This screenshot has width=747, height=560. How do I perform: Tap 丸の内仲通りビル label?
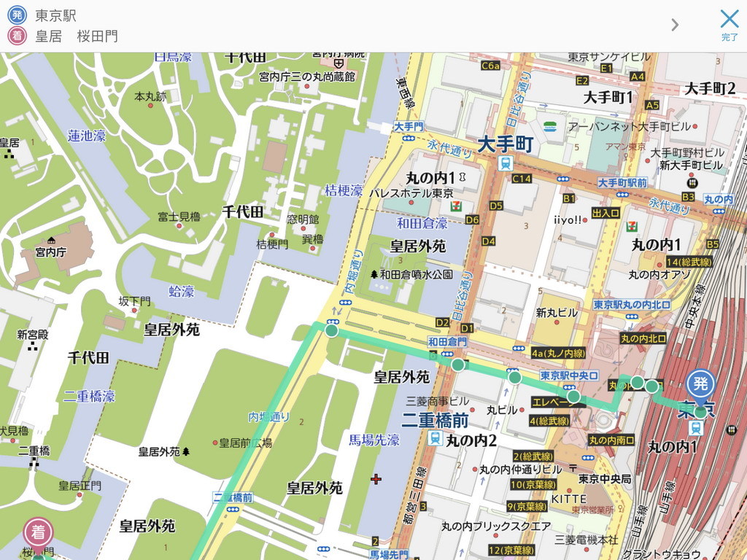coord(521,470)
